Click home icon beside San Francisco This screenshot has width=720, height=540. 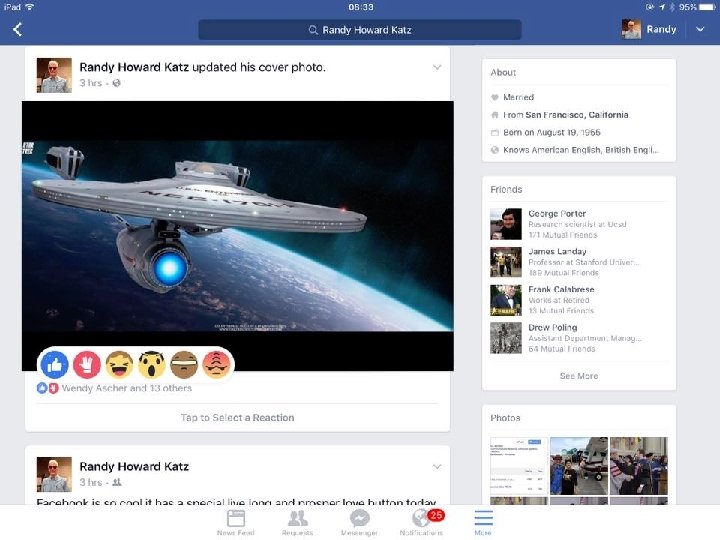click(x=495, y=115)
